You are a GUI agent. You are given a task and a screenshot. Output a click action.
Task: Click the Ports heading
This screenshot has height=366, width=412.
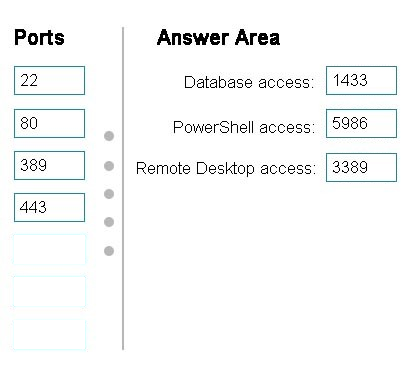tap(39, 37)
